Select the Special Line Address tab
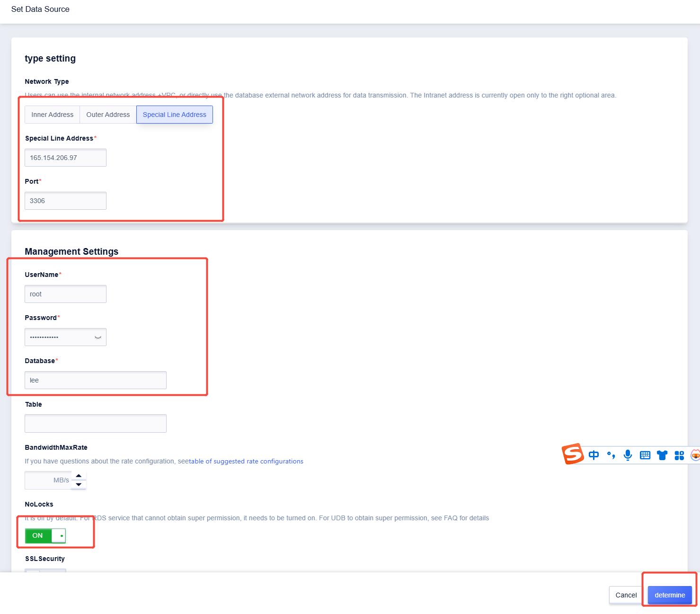The width and height of the screenshot is (700, 614). coord(175,115)
